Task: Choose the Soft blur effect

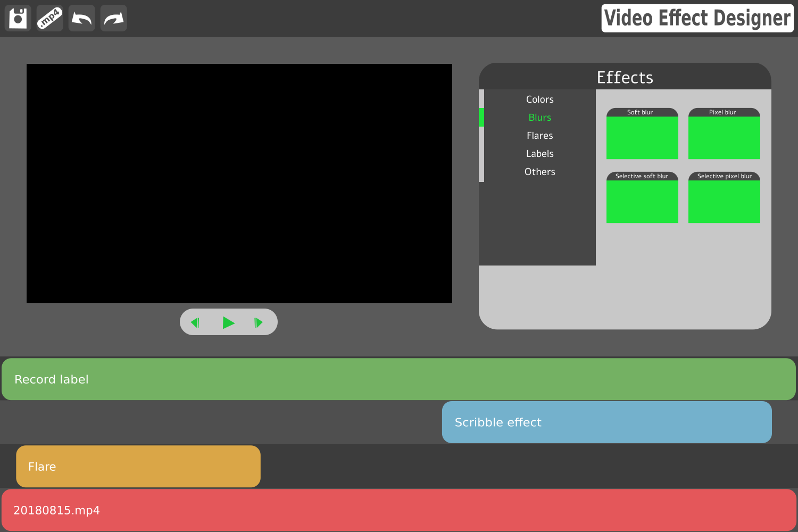Action: pyautogui.click(x=642, y=134)
